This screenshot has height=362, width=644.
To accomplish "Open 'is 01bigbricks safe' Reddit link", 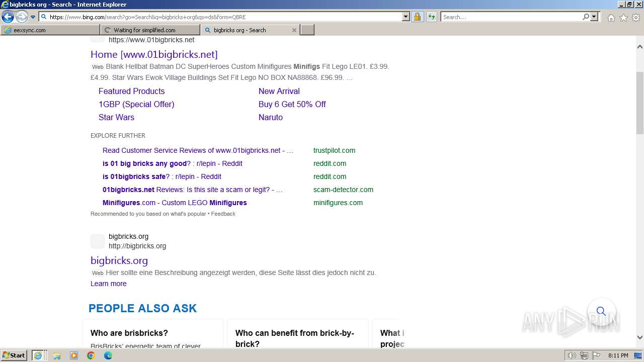I will coord(162,176).
